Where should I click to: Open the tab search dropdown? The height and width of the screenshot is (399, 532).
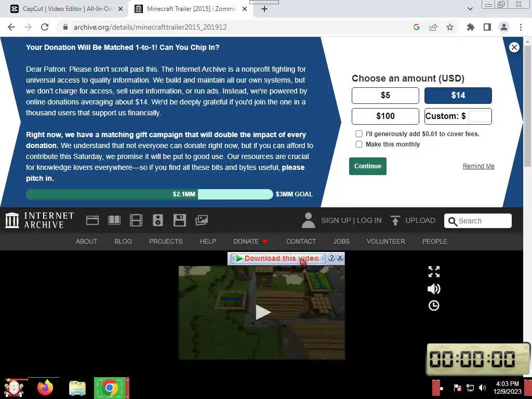470,9
